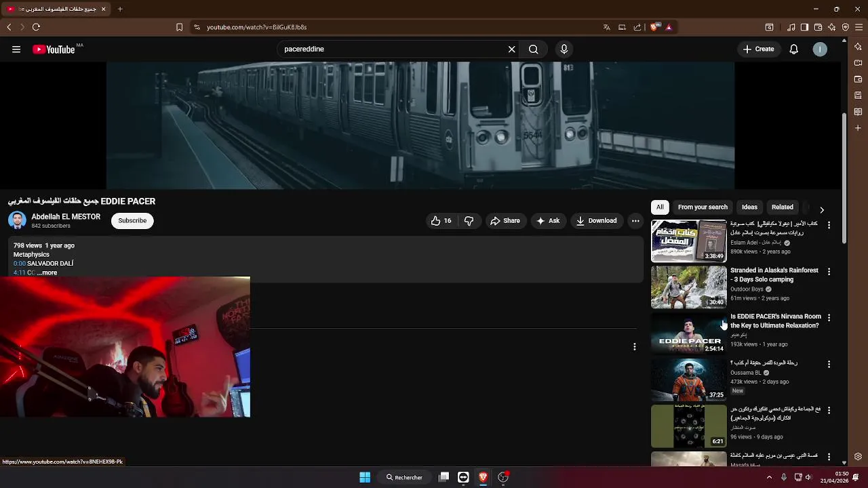Toggle the browser sidebar panel
868x488 pixels.
pos(804,27)
